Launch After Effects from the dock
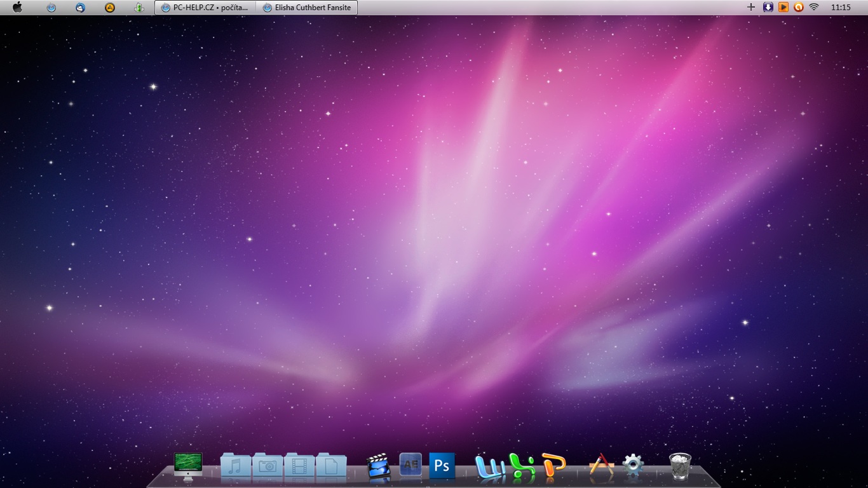Screen dimensions: 868x488 (x=410, y=465)
